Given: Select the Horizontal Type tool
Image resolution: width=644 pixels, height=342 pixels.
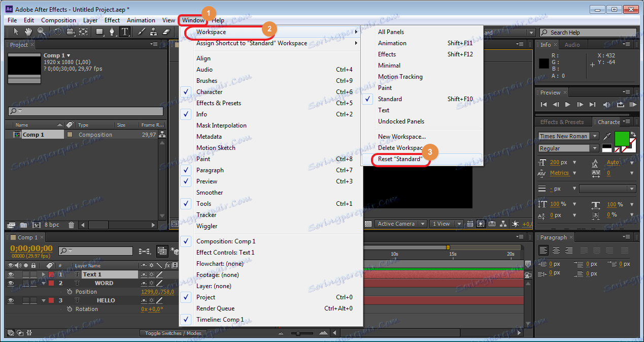Looking at the screenshot, I should [125, 32].
